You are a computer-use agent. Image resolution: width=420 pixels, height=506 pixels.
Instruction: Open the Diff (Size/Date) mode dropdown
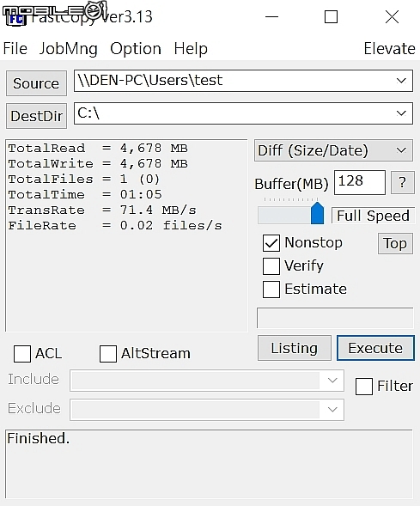pyautogui.click(x=333, y=150)
